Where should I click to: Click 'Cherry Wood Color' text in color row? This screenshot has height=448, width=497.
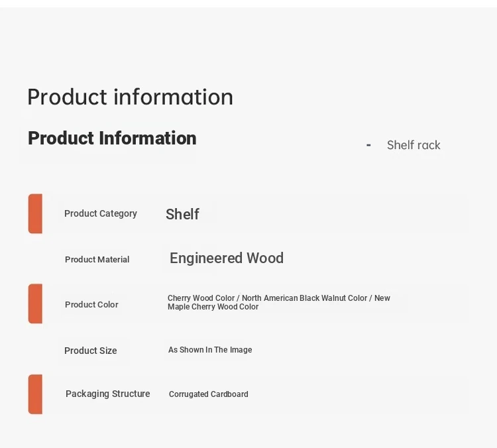pyautogui.click(x=201, y=298)
